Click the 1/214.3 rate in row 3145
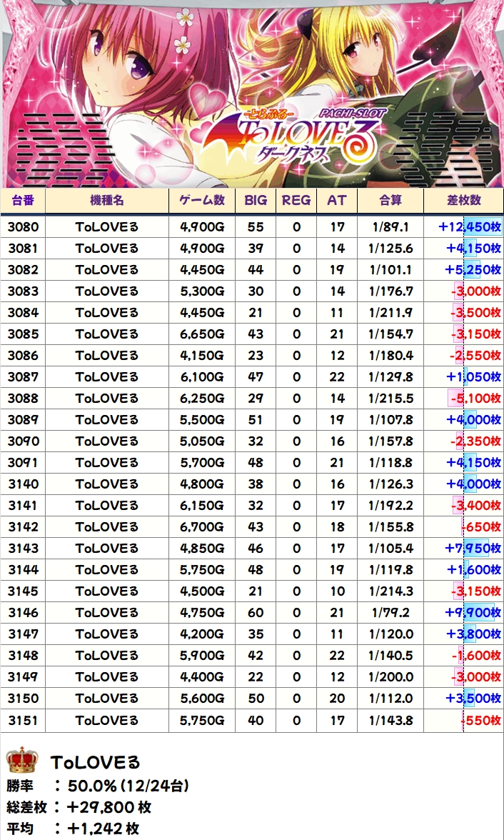 (390, 591)
